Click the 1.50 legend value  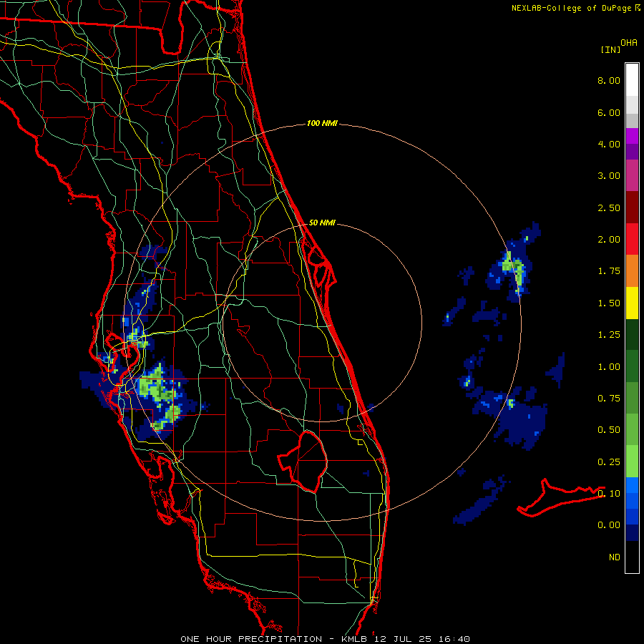(609, 303)
